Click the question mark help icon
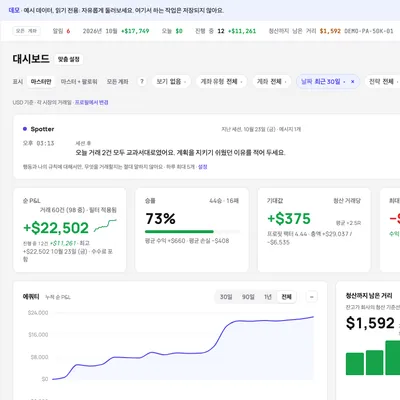This screenshot has width=400, height=400. click(x=142, y=81)
